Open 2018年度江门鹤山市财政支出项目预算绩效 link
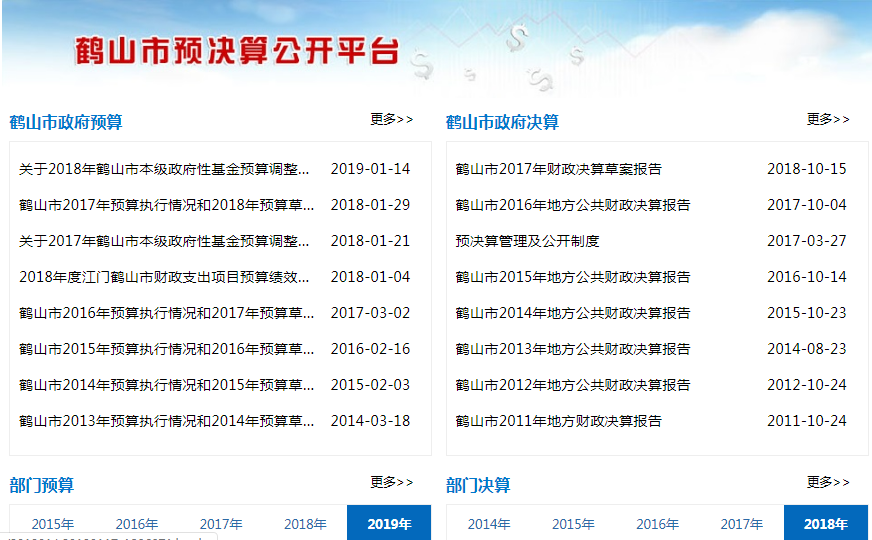 point(166,277)
